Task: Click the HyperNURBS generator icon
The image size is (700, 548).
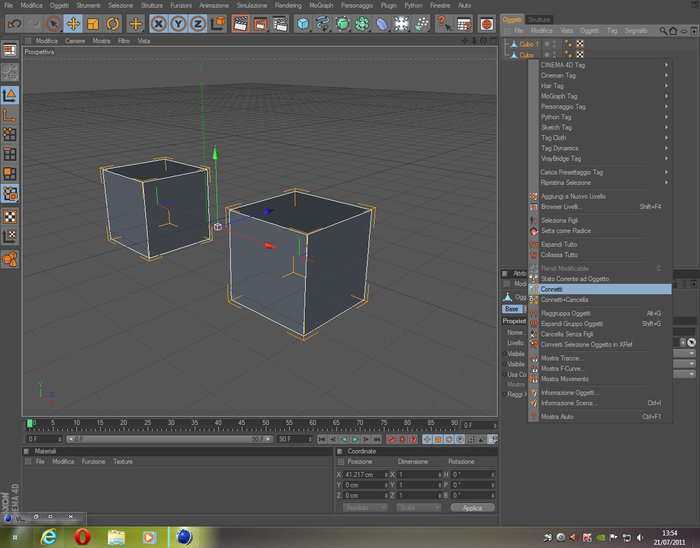Action: (x=342, y=23)
